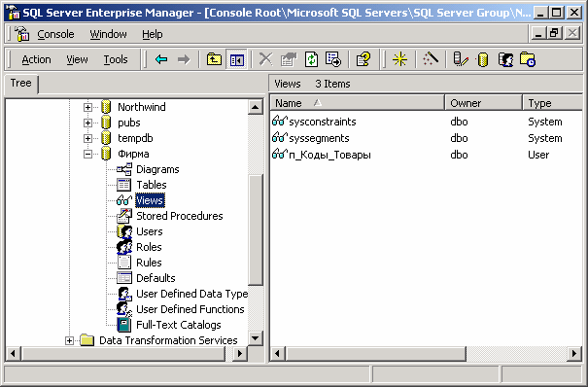Open SQL Server Enterprise Manager title icon
Screen dimensions: 588x387
click(x=14, y=13)
